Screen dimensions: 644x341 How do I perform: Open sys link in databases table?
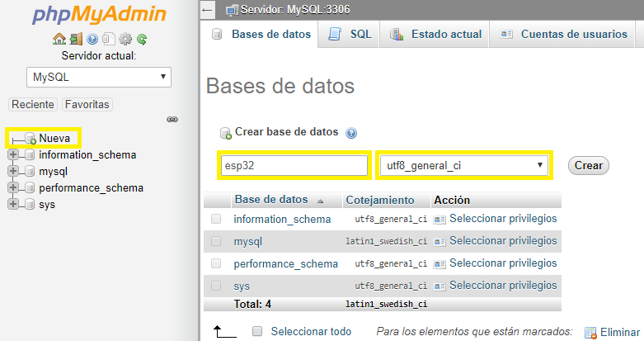click(x=242, y=287)
